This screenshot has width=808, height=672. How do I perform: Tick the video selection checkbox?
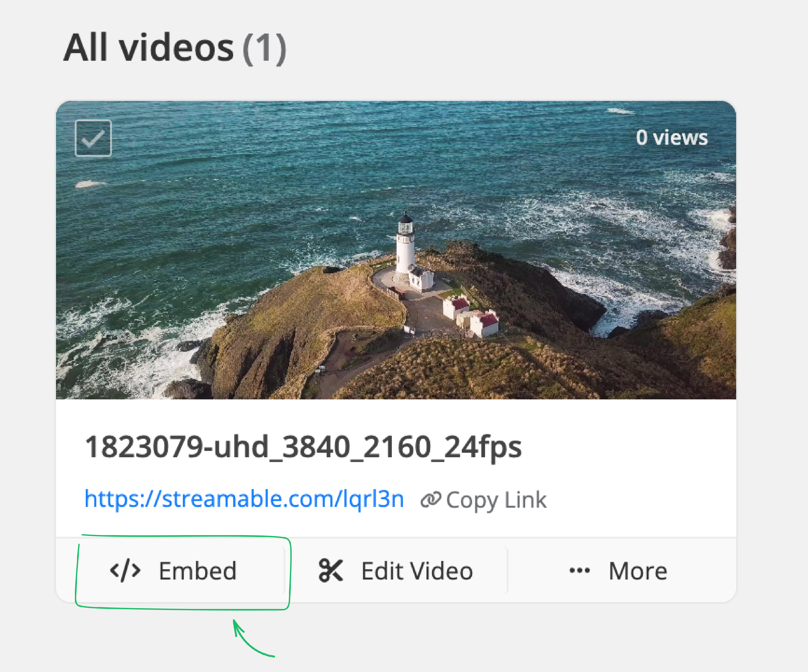tap(93, 138)
